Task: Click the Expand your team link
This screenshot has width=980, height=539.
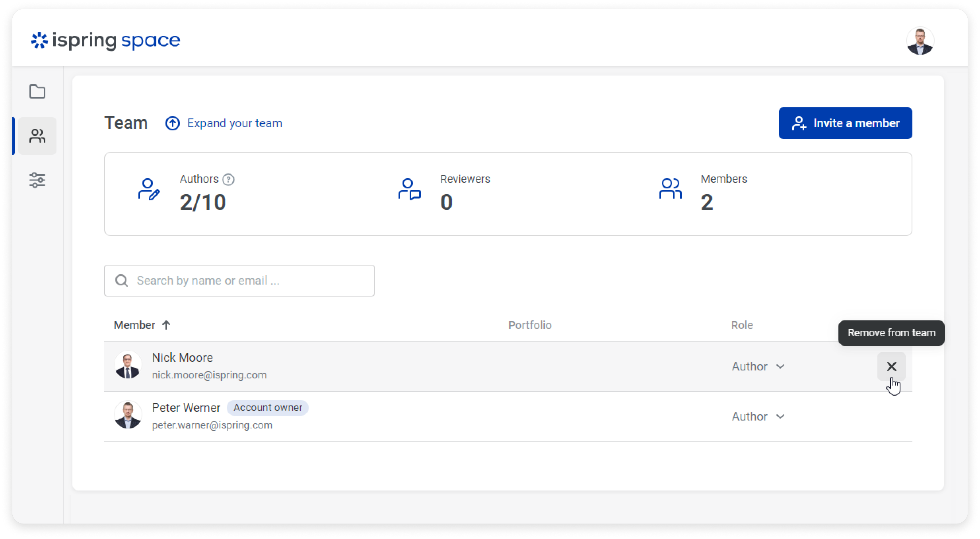Action: click(x=234, y=123)
